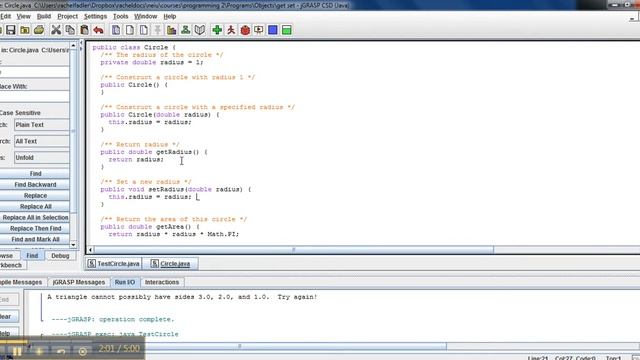Viewport: 640px width, 360px height.
Task: Click the Replace Then Find button
Action: [x=35, y=229]
